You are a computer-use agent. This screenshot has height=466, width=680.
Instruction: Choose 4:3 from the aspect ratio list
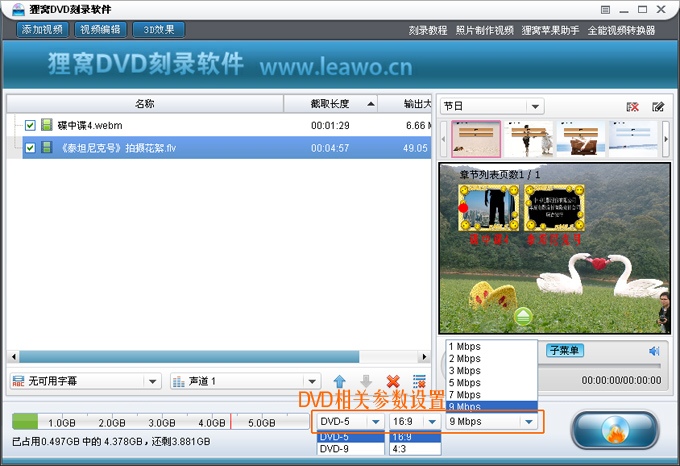pyautogui.click(x=415, y=449)
